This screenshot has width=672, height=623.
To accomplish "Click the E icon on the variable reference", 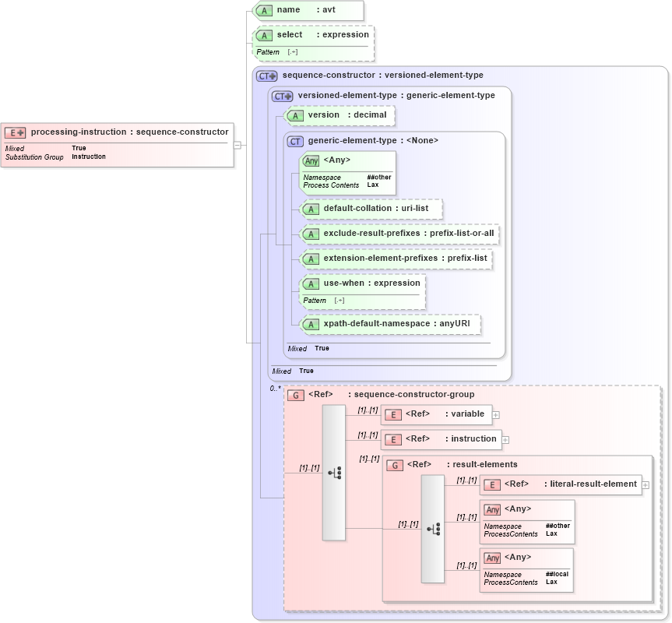I will coord(394,414).
